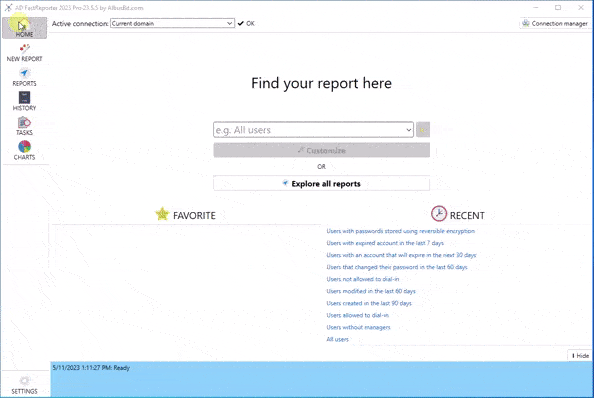
Task: Open 'Users not allowed to dial-in' report
Action: coord(363,279)
